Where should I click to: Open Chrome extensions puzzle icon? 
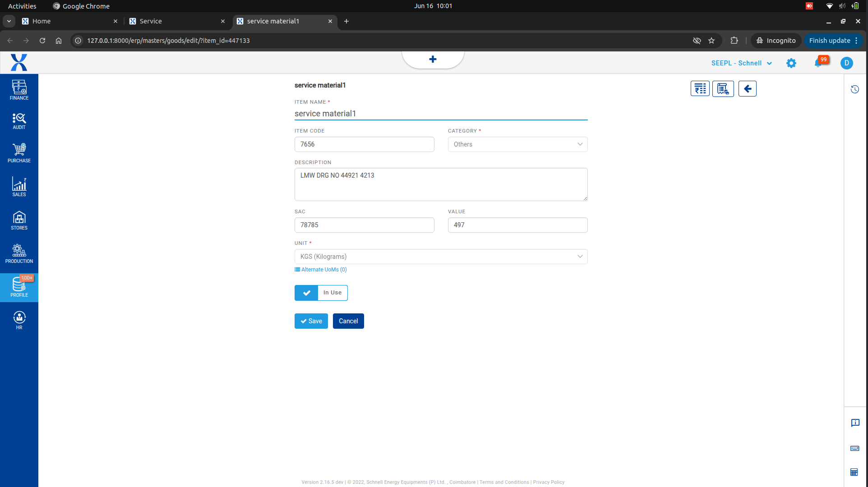(734, 41)
